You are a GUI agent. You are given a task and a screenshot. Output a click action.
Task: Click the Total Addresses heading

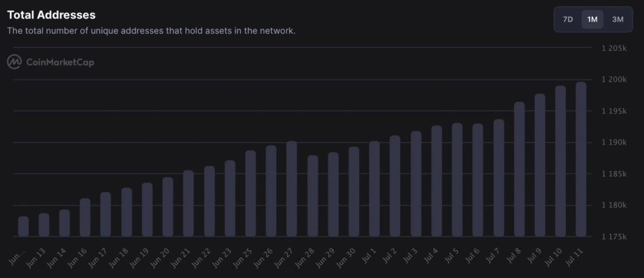(52, 15)
